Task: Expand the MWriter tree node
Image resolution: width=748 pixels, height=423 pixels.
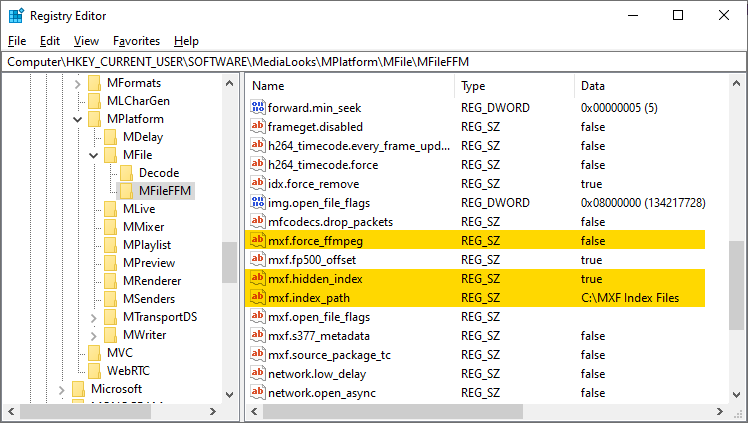Action: coord(94,336)
